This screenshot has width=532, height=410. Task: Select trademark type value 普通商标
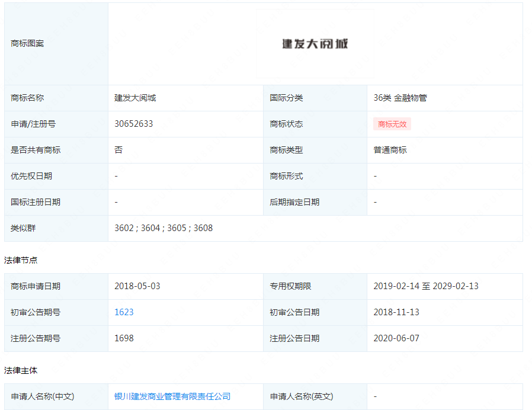pyautogui.click(x=390, y=150)
